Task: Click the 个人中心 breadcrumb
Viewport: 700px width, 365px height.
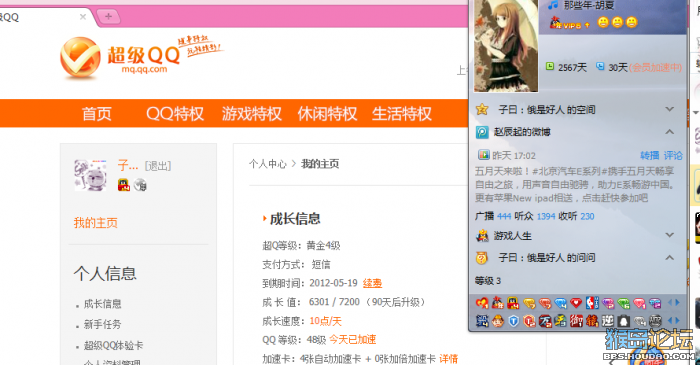Action: pyautogui.click(x=268, y=164)
